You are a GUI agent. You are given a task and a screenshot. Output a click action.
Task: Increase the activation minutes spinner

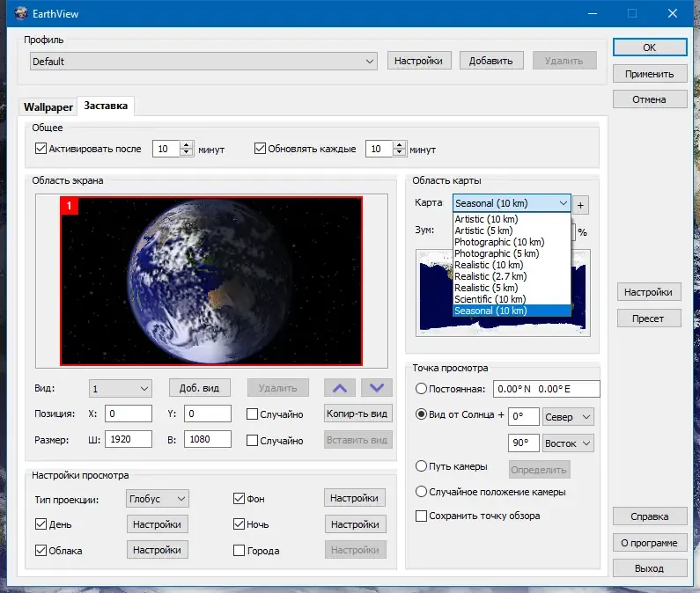point(186,145)
